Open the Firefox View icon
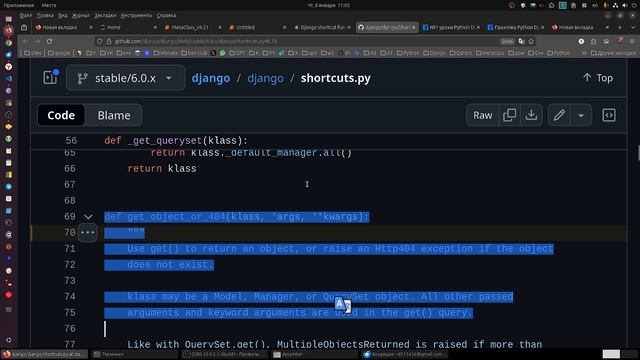The height and width of the screenshot is (360, 640). (x=24, y=27)
